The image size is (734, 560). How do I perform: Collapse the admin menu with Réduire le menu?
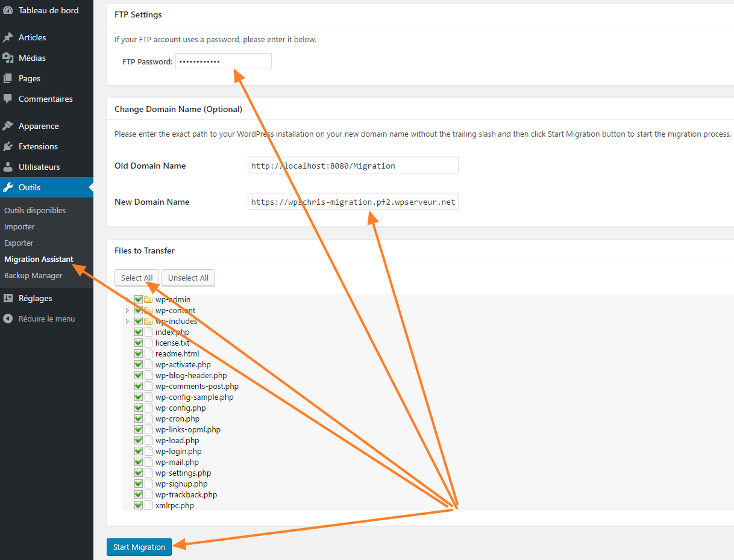tap(46, 318)
